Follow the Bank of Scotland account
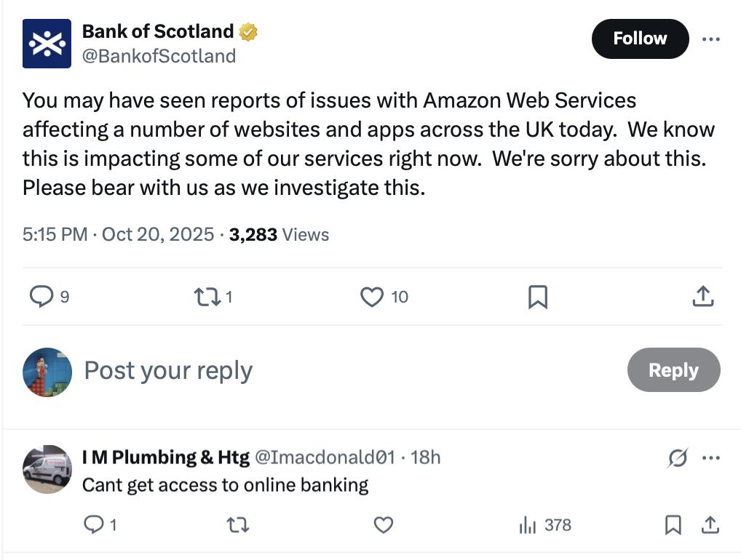 [x=640, y=39]
